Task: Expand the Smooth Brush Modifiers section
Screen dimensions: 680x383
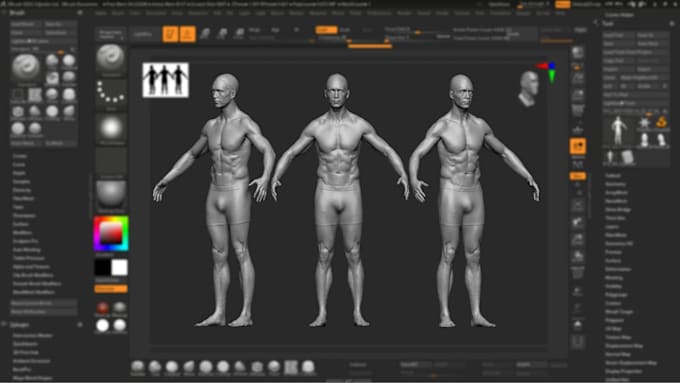Action: click(37, 284)
